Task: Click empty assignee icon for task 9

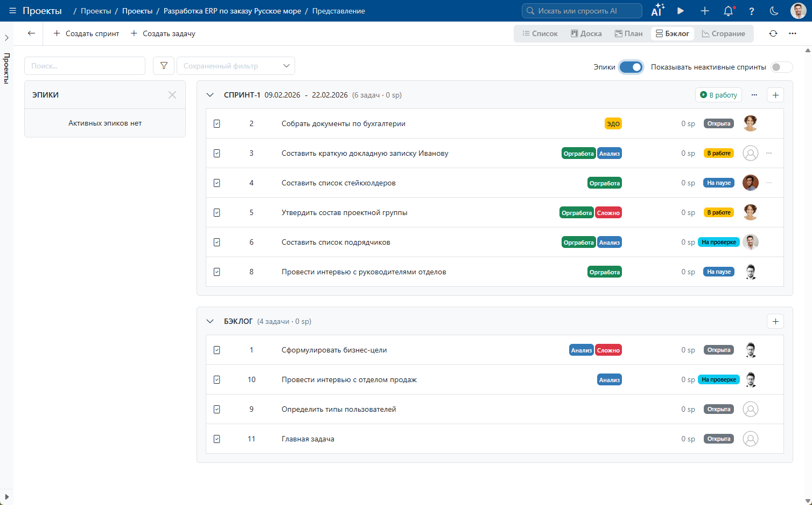Action: (751, 409)
